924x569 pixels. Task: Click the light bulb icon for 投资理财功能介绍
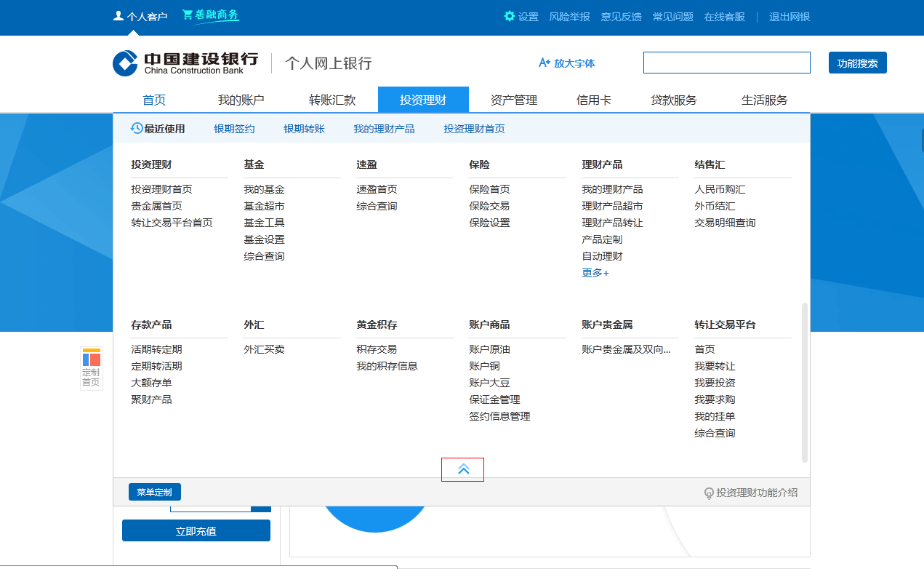pos(710,493)
